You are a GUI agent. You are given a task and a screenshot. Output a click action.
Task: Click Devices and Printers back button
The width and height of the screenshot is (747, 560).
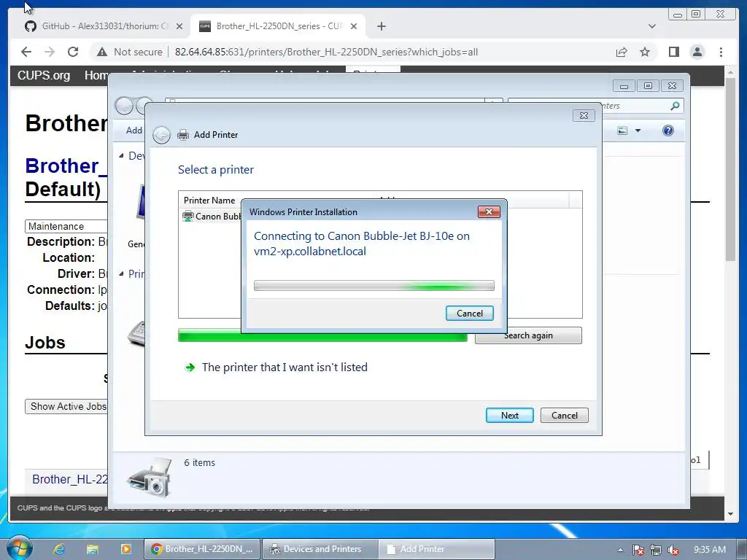tap(124, 106)
